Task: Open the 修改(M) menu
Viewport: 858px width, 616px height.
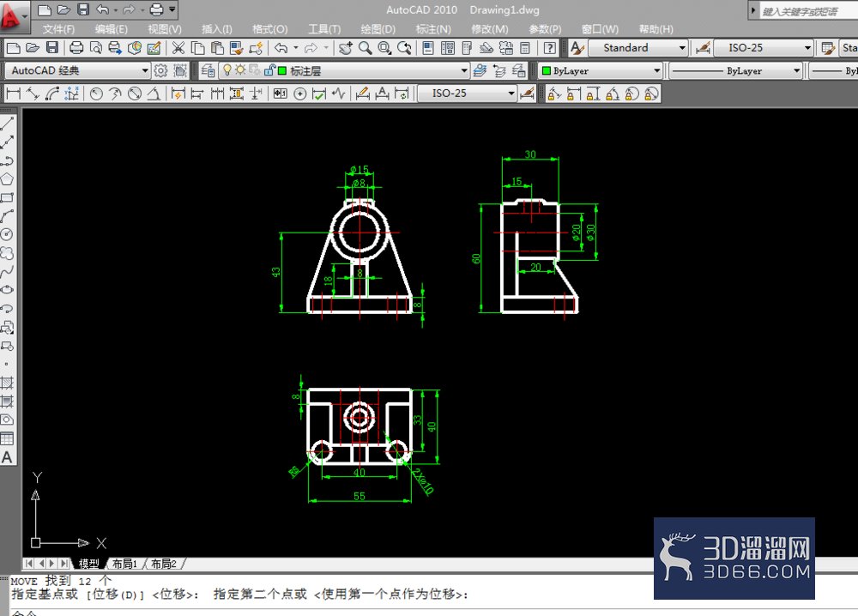Action: click(490, 29)
